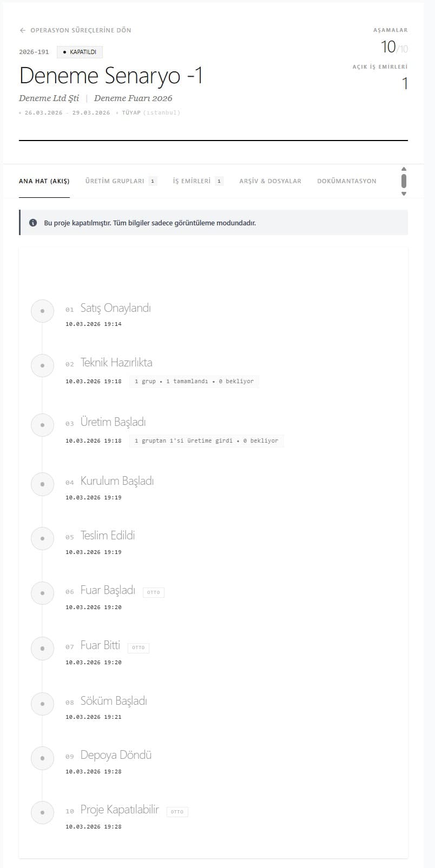This screenshot has height=868, width=435.
Task: Toggle the OTTO badge on Fuar Başladı
Action: coord(153,592)
